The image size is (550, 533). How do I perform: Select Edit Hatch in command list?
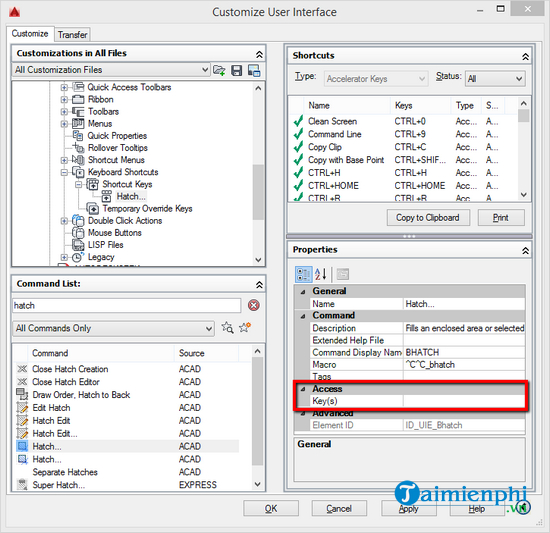[x=52, y=408]
